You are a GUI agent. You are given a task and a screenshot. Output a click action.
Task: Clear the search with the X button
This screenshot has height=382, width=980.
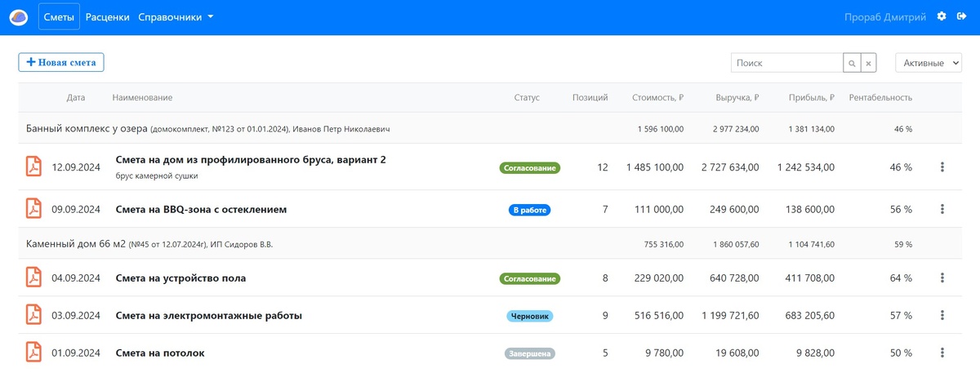point(870,63)
